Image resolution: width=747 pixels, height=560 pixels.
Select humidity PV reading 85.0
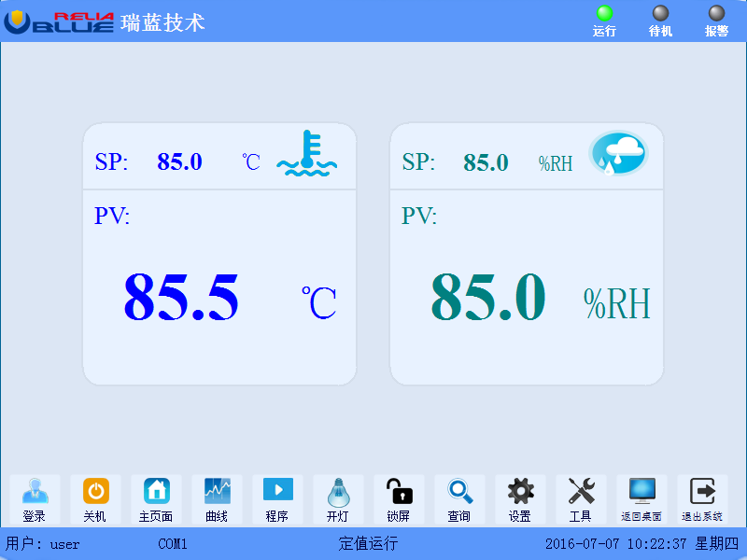[x=488, y=297]
